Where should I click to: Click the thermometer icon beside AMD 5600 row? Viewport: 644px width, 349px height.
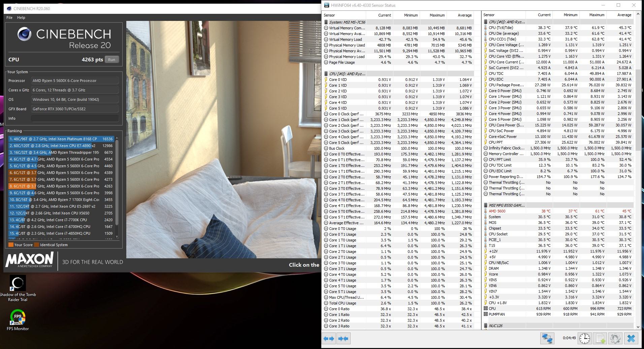tap(486, 211)
